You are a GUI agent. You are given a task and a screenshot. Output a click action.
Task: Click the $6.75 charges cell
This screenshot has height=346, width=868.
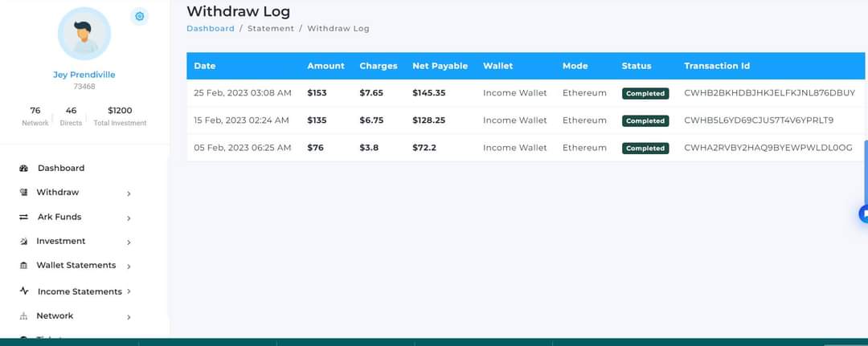[371, 120]
